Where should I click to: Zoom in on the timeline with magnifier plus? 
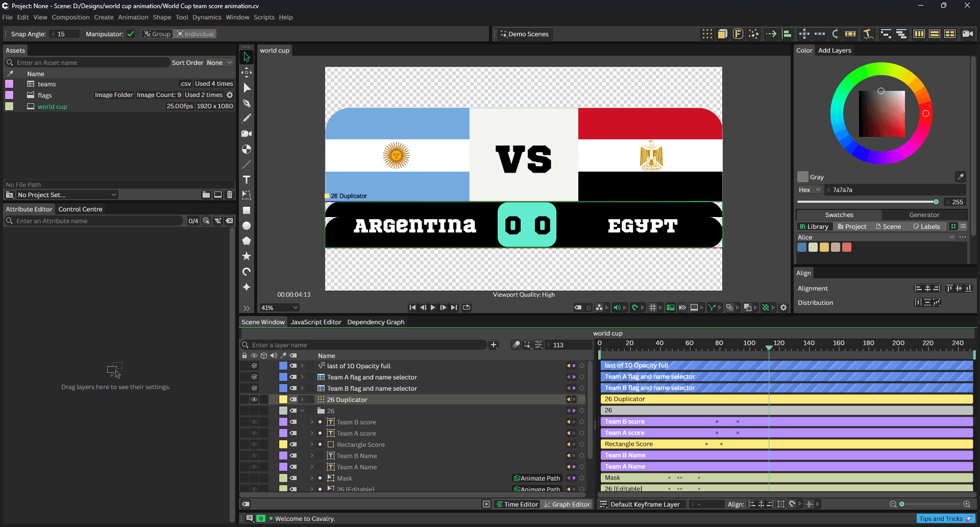[967, 504]
